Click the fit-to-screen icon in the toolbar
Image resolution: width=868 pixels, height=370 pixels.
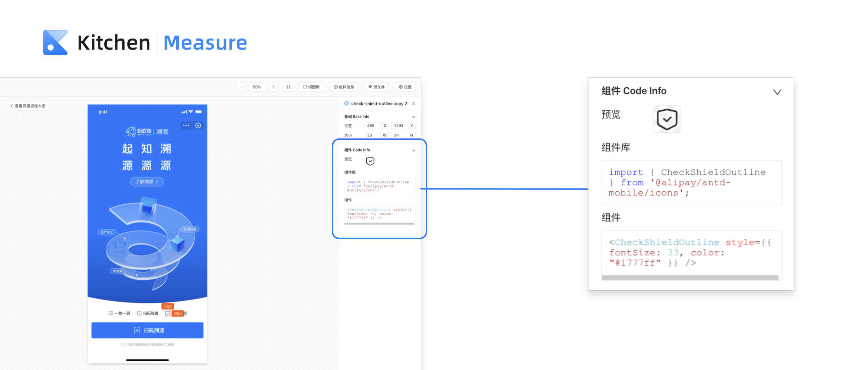(x=288, y=87)
